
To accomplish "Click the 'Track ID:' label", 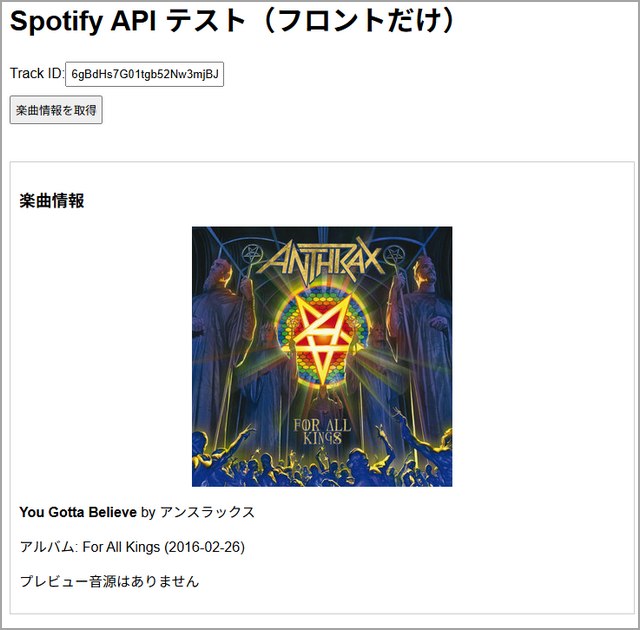I will [x=37, y=73].
